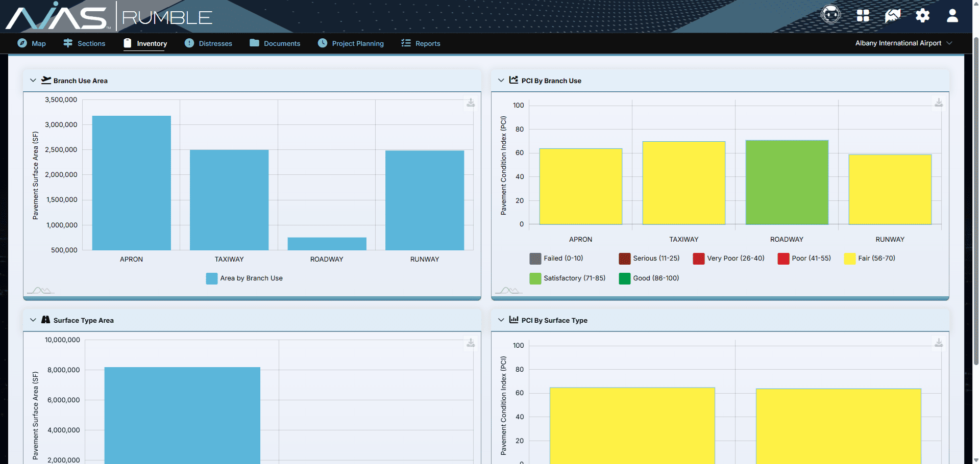
Task: Click the "10,000,000" axis value
Action: [x=62, y=340]
